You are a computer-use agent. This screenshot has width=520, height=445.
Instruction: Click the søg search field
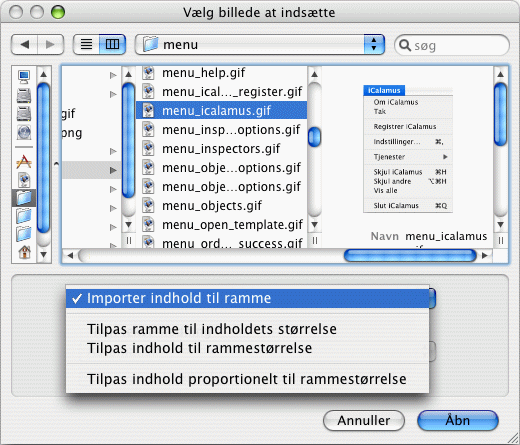click(x=452, y=45)
